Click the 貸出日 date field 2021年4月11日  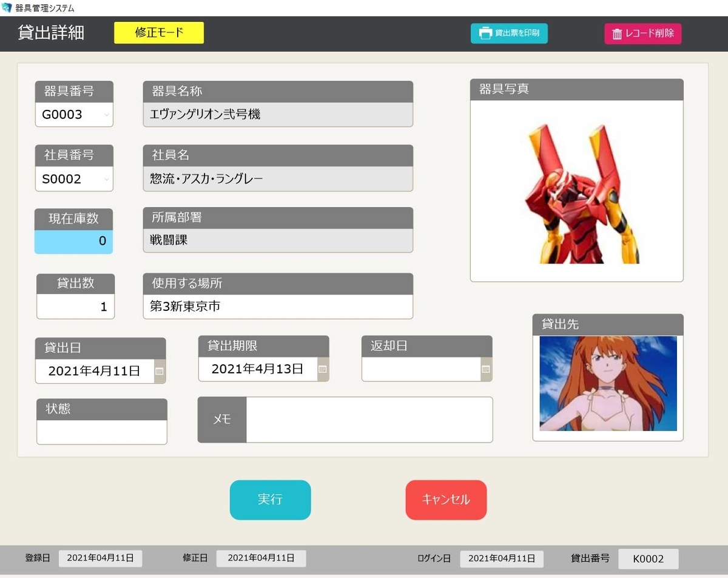pyautogui.click(x=95, y=371)
